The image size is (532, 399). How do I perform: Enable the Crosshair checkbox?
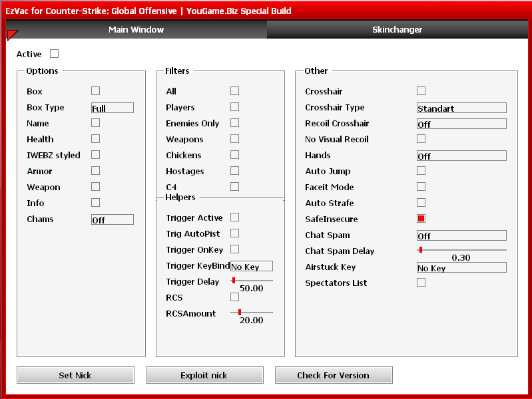(421, 91)
